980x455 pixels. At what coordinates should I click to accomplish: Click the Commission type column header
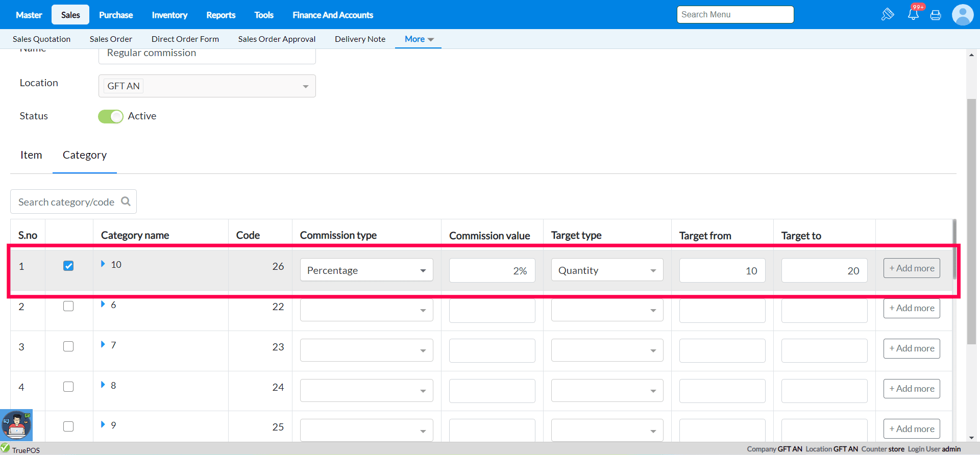[338, 235]
